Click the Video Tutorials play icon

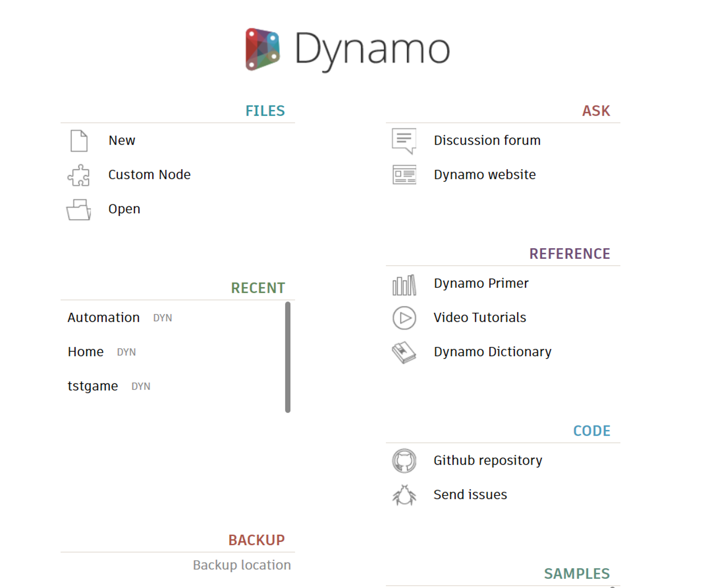(404, 318)
